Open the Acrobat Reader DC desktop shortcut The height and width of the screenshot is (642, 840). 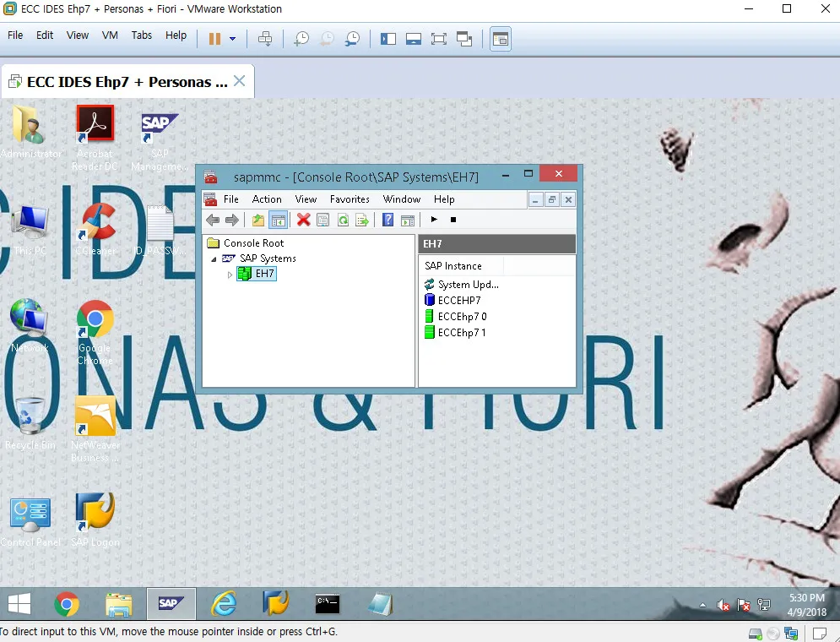pos(95,139)
